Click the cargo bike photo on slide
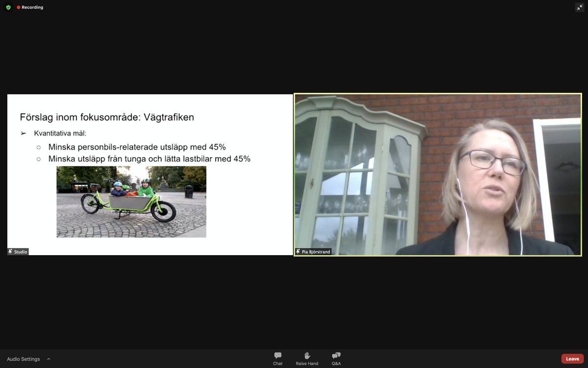The image size is (588, 368). (131, 202)
